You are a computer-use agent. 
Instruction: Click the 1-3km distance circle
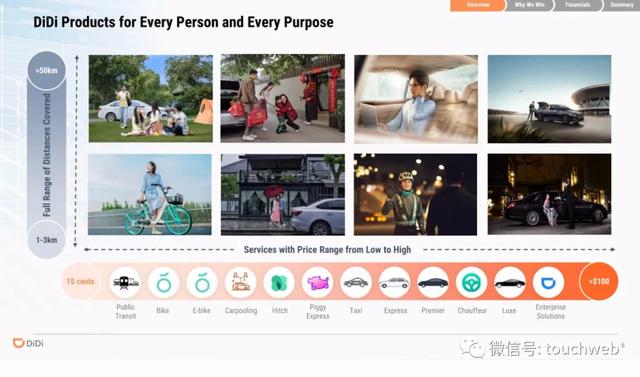47,240
